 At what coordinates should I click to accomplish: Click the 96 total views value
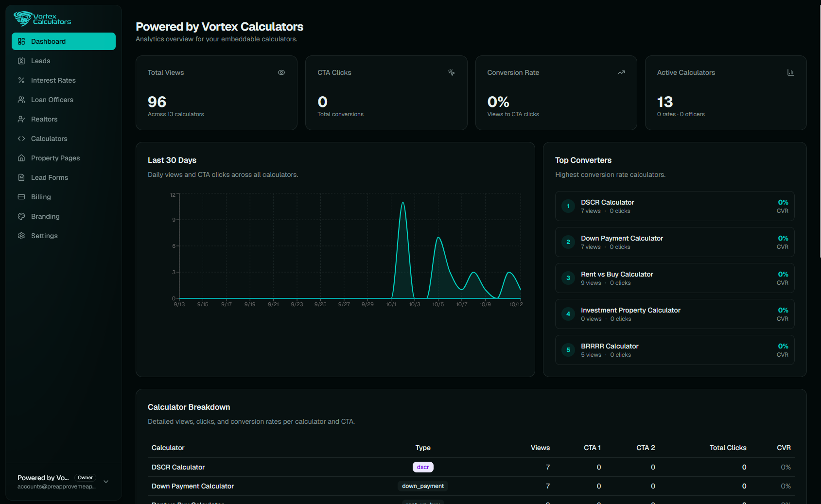[157, 102]
